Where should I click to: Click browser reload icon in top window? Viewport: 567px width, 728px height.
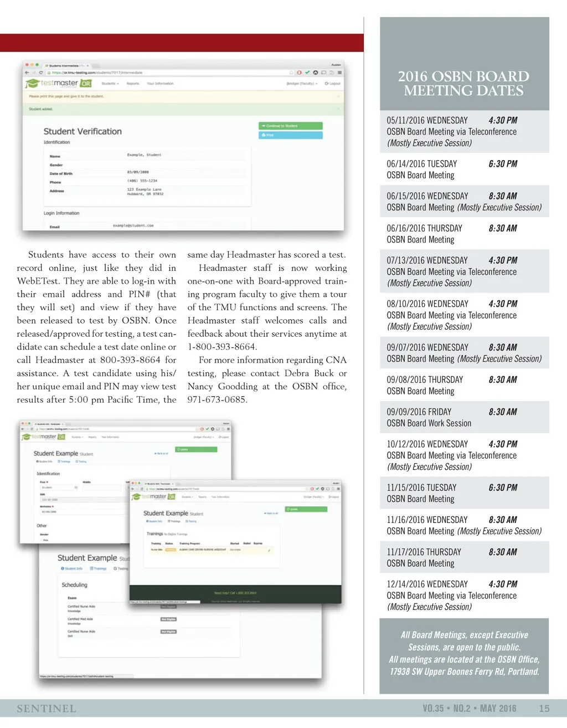(41, 73)
